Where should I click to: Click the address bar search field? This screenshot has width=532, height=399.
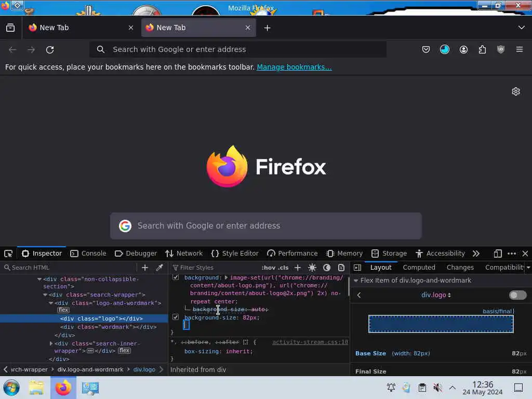click(x=238, y=49)
